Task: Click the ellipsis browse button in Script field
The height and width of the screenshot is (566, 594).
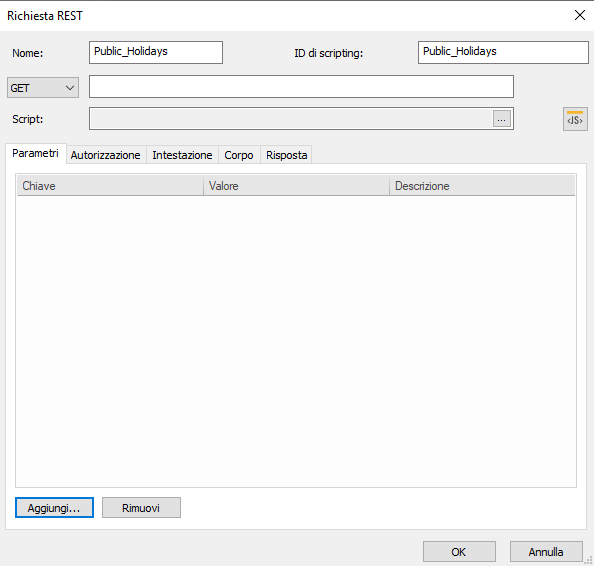Action: click(x=502, y=119)
